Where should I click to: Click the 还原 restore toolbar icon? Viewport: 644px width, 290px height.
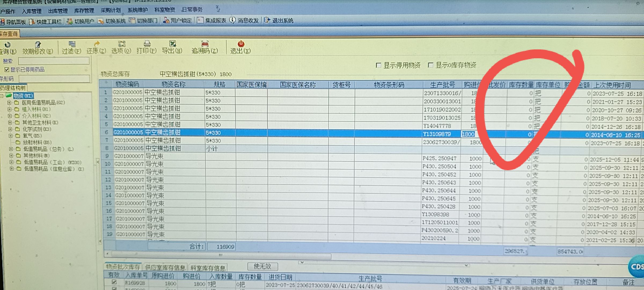[96, 44]
